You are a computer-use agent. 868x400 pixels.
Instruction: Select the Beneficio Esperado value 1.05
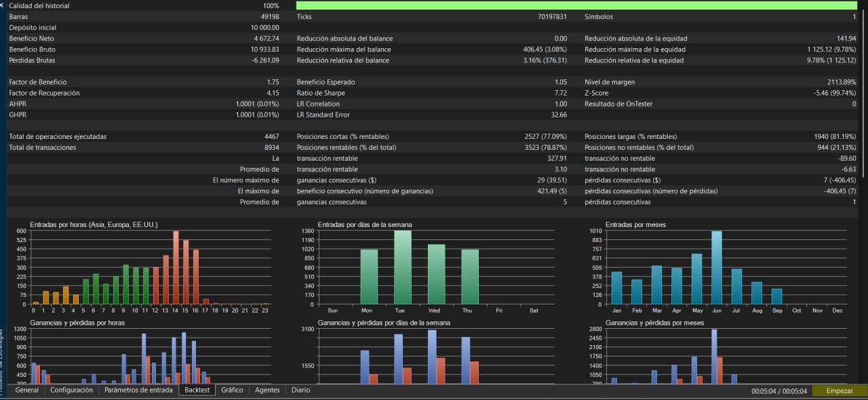[x=561, y=82]
